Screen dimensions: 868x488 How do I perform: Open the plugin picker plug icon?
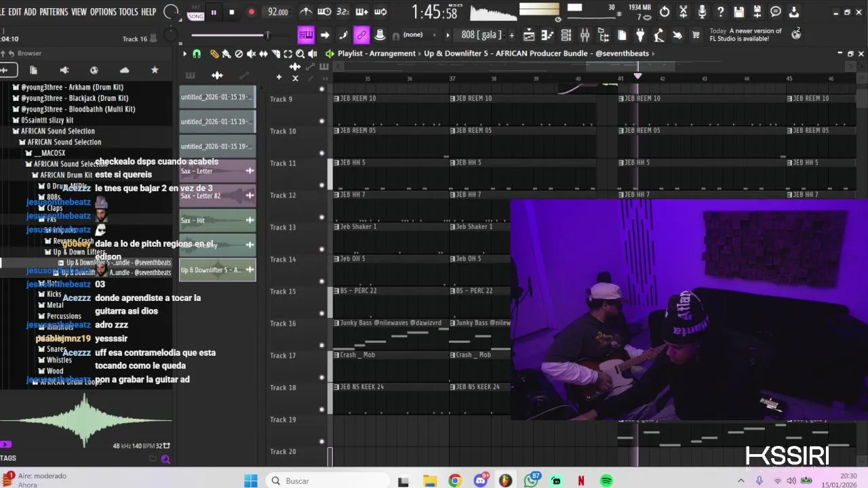640,35
